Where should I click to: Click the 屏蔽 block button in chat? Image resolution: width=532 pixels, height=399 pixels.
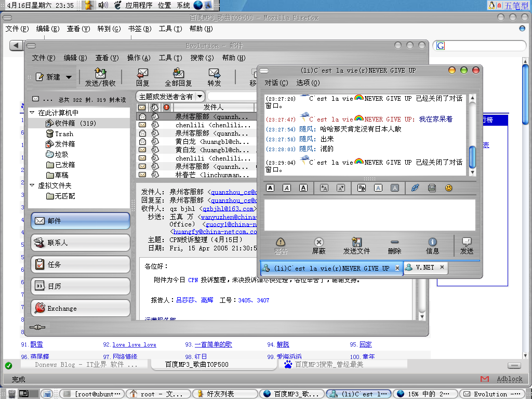318,246
